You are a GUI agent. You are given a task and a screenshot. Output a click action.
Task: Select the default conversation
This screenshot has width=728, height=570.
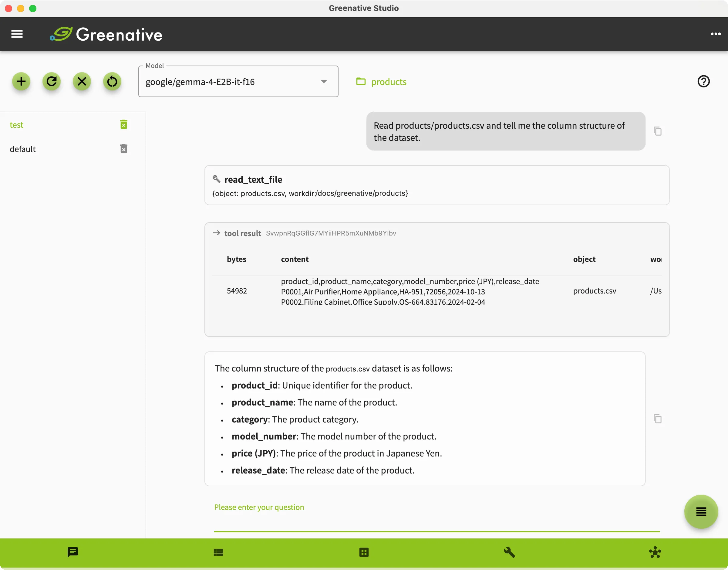tap(23, 149)
